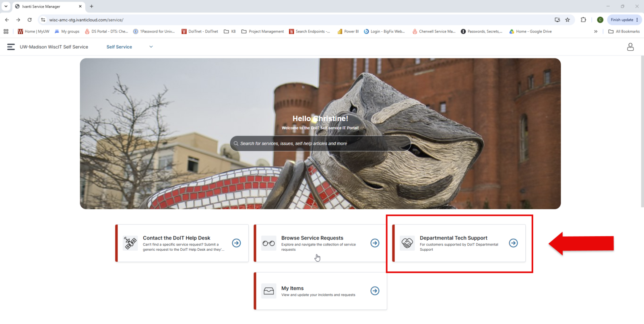This screenshot has width=644, height=324.
Task: Bookmark this page with the star icon
Action: (x=568, y=20)
